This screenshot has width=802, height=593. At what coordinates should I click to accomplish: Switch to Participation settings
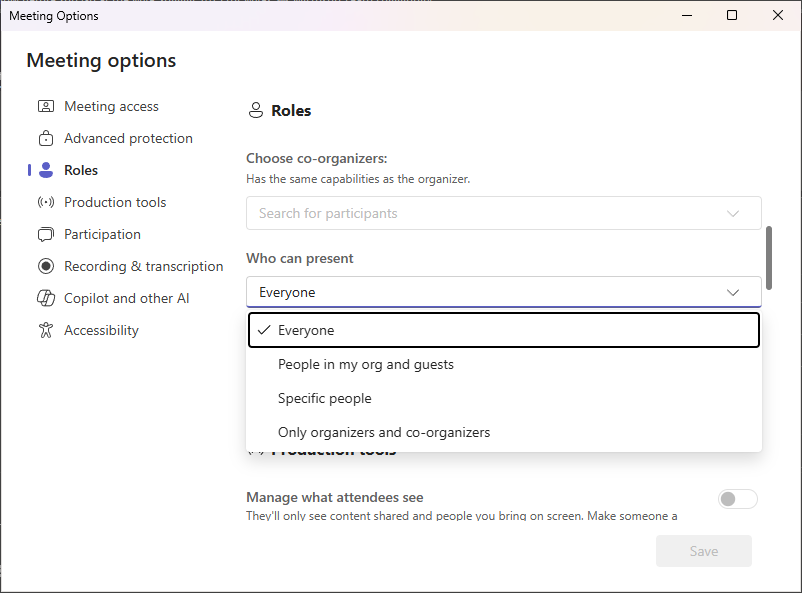pos(102,234)
